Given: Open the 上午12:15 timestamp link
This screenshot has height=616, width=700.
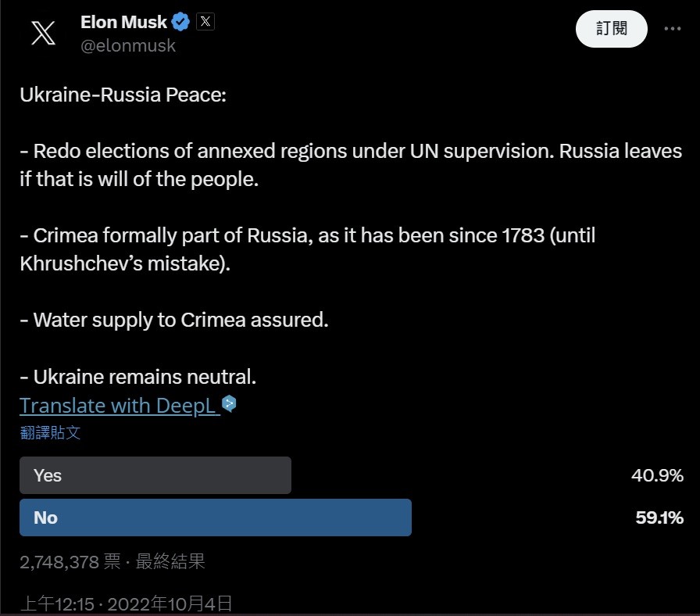Looking at the screenshot, I should pos(57,604).
